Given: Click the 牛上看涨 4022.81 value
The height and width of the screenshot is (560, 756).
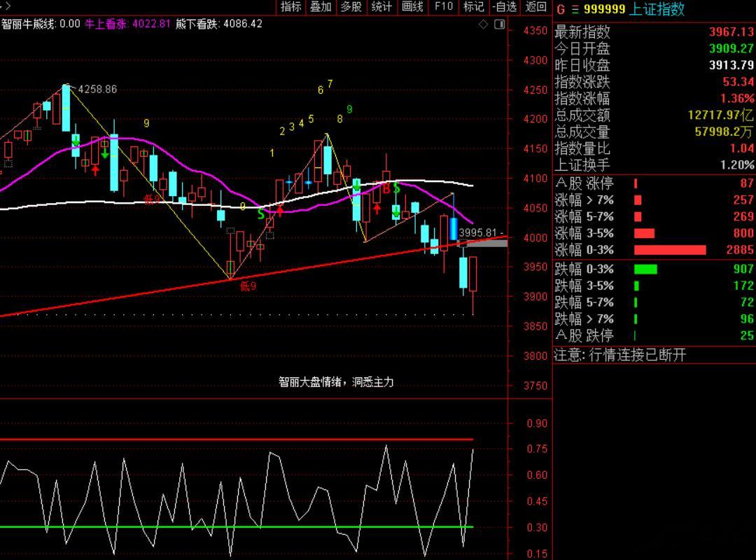Looking at the screenshot, I should (x=127, y=24).
